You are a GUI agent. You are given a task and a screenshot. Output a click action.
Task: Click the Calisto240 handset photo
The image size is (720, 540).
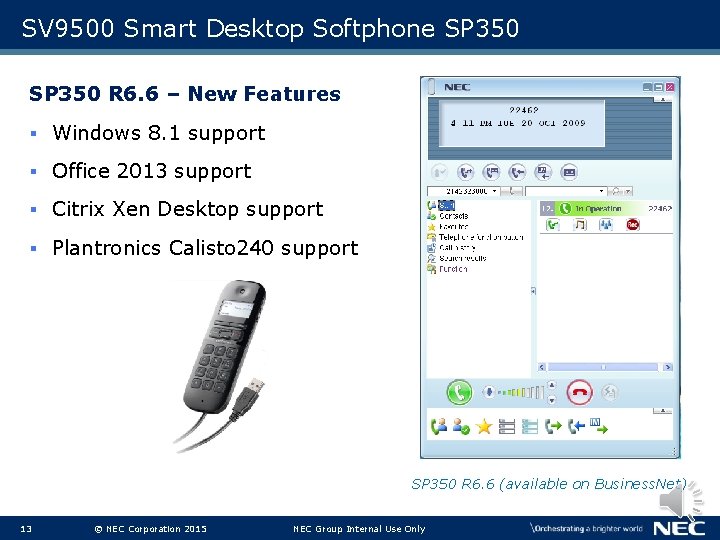[221, 366]
